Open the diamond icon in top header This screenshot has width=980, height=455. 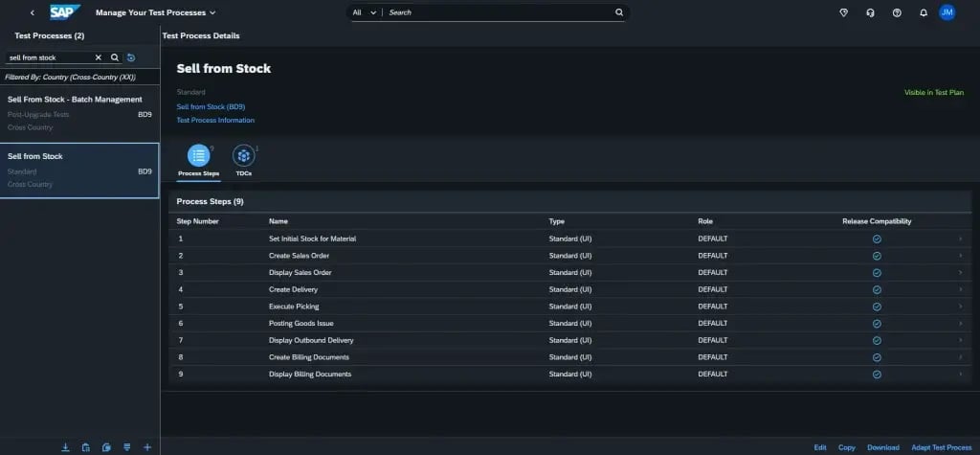pos(843,12)
